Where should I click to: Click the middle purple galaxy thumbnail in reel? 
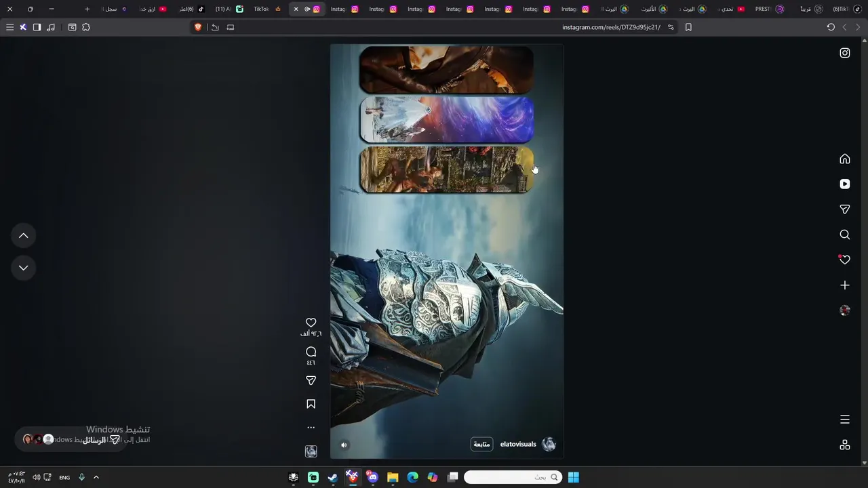point(446,119)
